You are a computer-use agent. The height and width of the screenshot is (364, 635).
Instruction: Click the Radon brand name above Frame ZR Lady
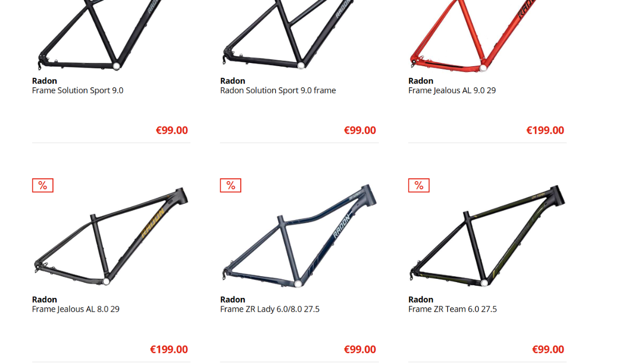click(233, 299)
